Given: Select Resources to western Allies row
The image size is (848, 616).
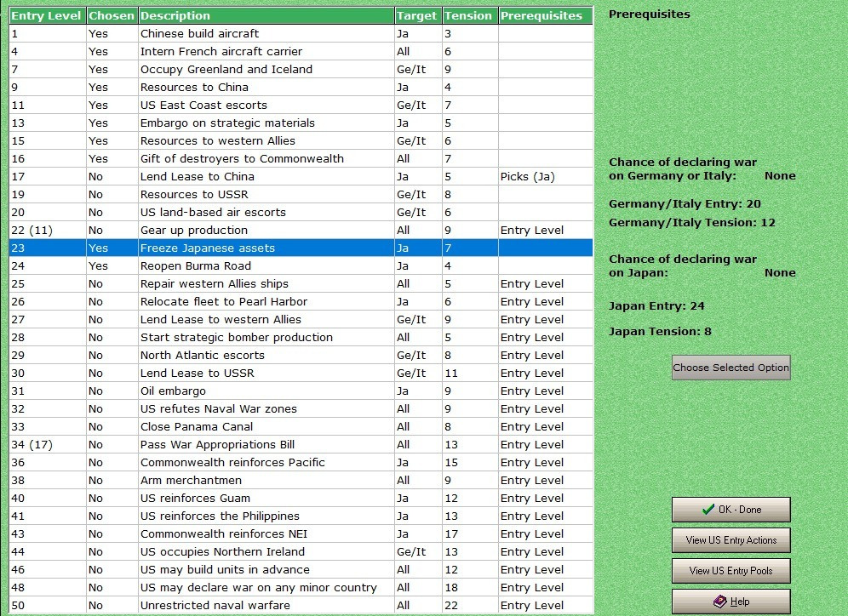Looking at the screenshot, I should coord(301,140).
